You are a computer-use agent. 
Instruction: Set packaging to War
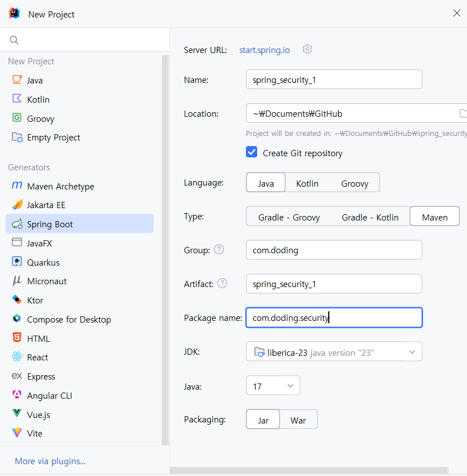point(298,420)
